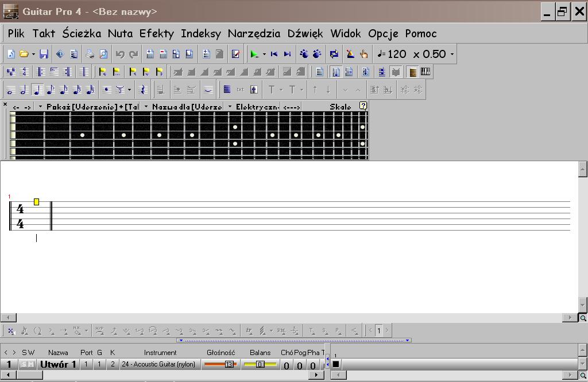Insert a rest
The width and height of the screenshot is (588, 382).
[142, 90]
